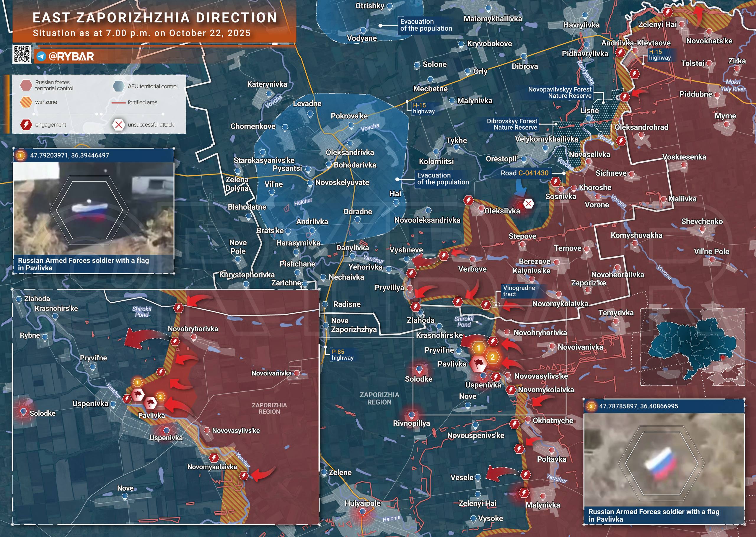Click the AFU territorial control swatch
Screen dimensions: 756x537
(x=118, y=86)
